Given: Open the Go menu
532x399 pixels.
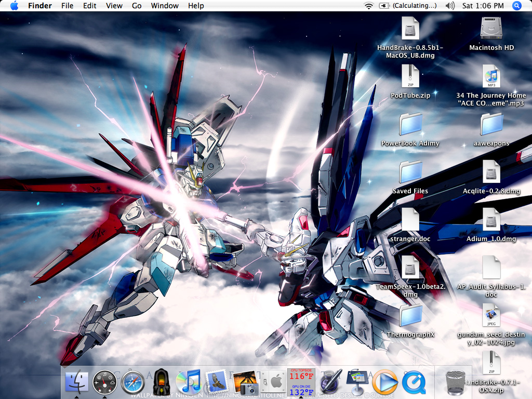Looking at the screenshot, I should point(137,5).
